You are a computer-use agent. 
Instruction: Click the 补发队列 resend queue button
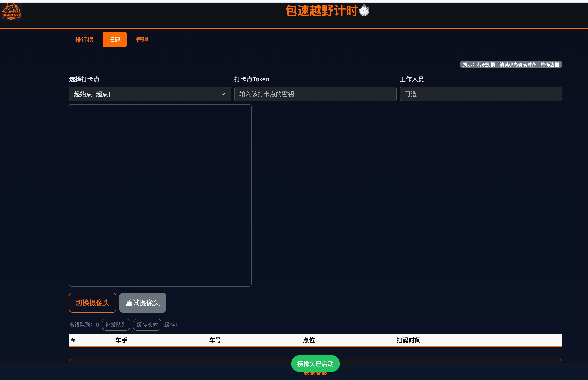click(116, 325)
